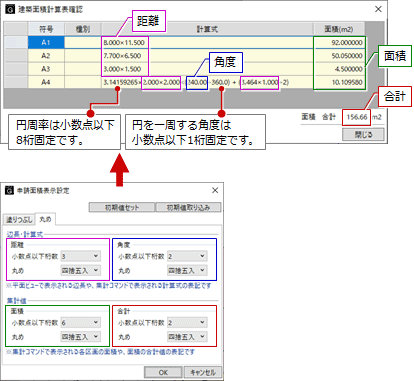
Task: Select the A4 row cell
Action: pos(46,82)
